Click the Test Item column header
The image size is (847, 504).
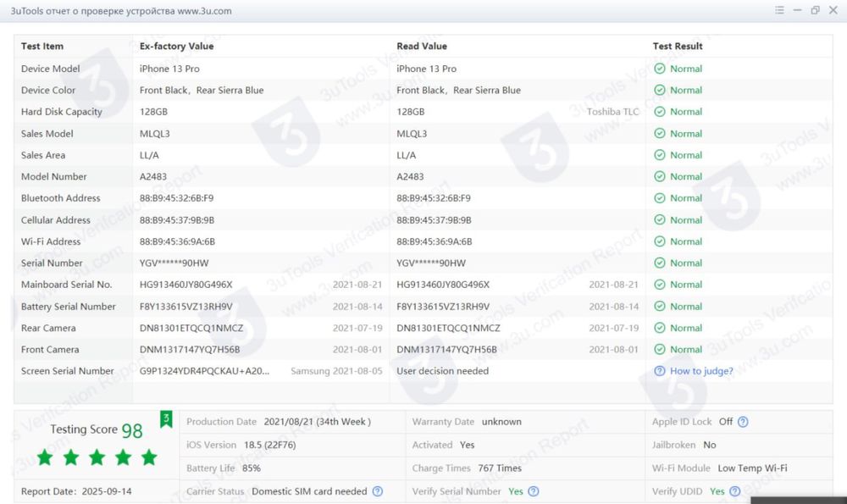(x=42, y=47)
